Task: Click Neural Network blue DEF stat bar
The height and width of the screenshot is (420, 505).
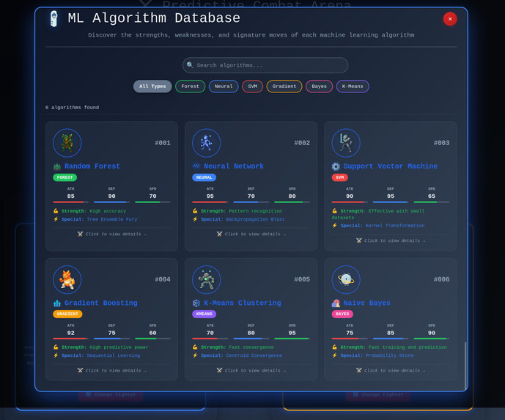Action: [251, 202]
